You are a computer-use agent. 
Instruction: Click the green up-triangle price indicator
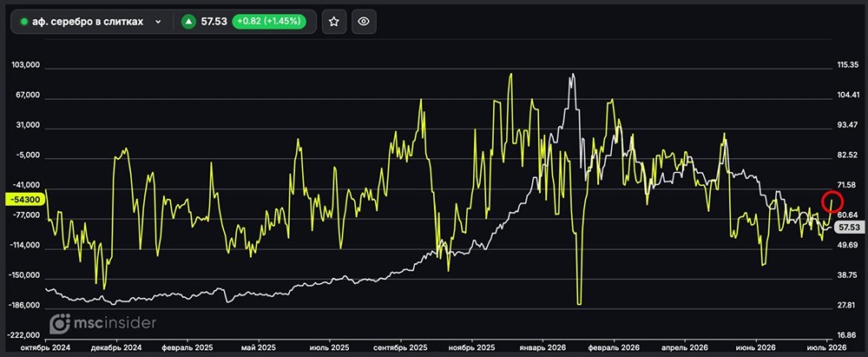[188, 22]
